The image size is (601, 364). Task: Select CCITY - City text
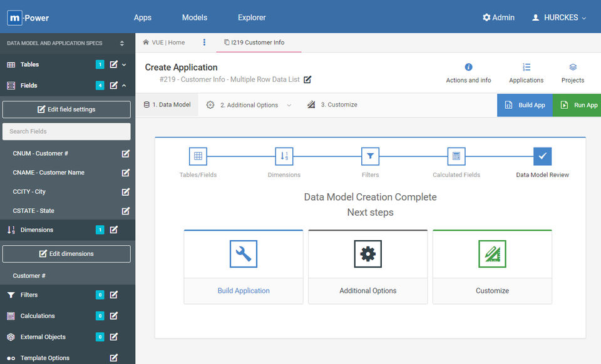pyautogui.click(x=29, y=192)
